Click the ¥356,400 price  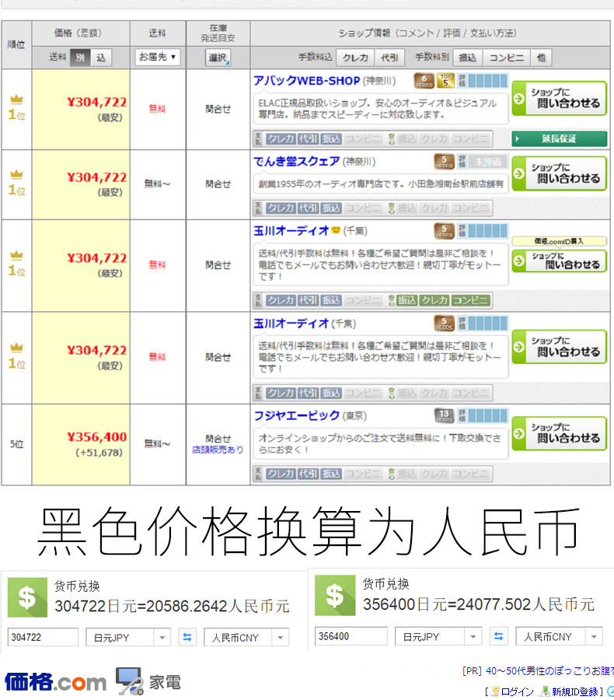[97, 437]
